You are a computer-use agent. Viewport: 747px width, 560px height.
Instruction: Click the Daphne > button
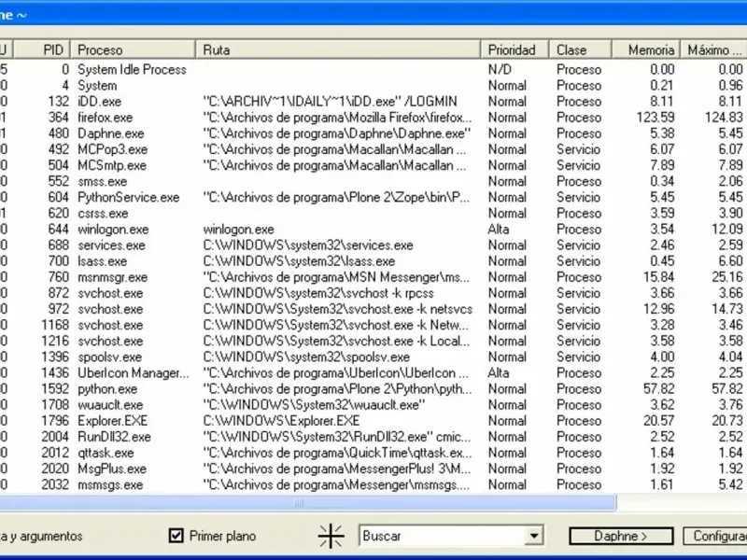tap(621, 536)
